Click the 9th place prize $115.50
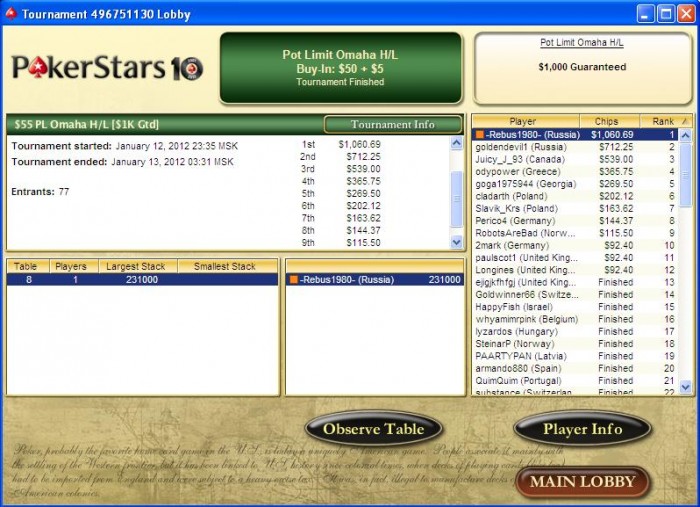Image resolution: width=700 pixels, height=507 pixels. (x=363, y=243)
